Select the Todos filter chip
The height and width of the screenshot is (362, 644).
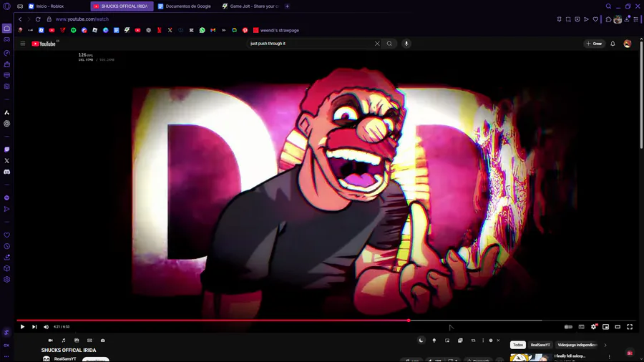coord(518,345)
